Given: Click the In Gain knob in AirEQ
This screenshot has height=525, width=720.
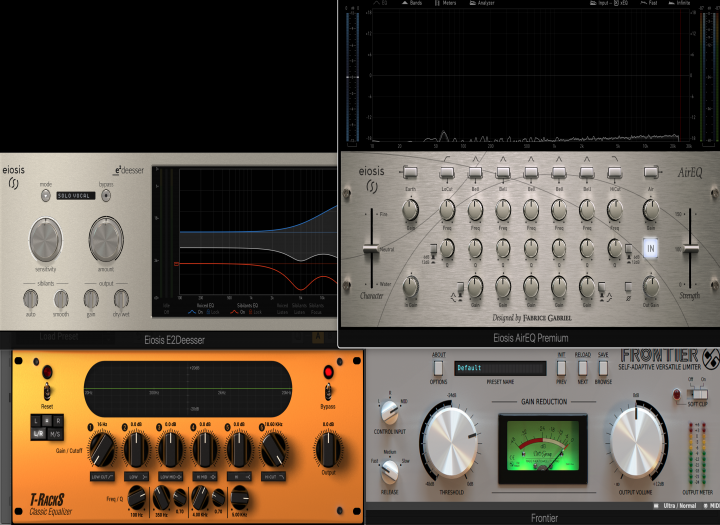Looking at the screenshot, I should [411, 287].
